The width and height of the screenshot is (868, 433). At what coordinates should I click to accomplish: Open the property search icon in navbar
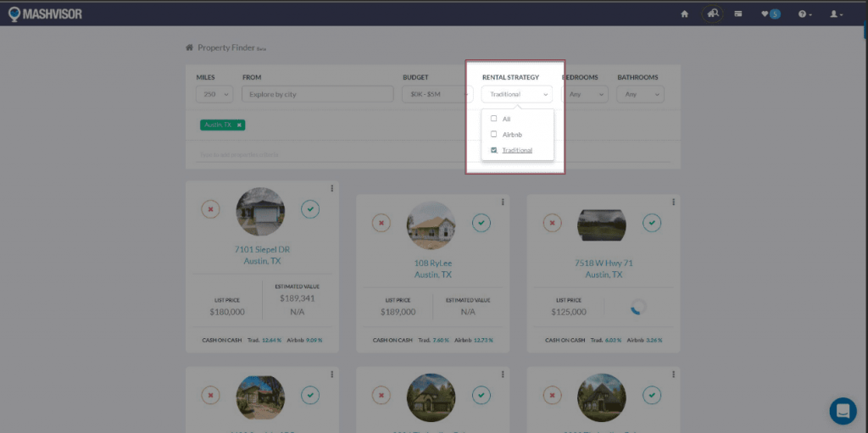[x=714, y=14]
